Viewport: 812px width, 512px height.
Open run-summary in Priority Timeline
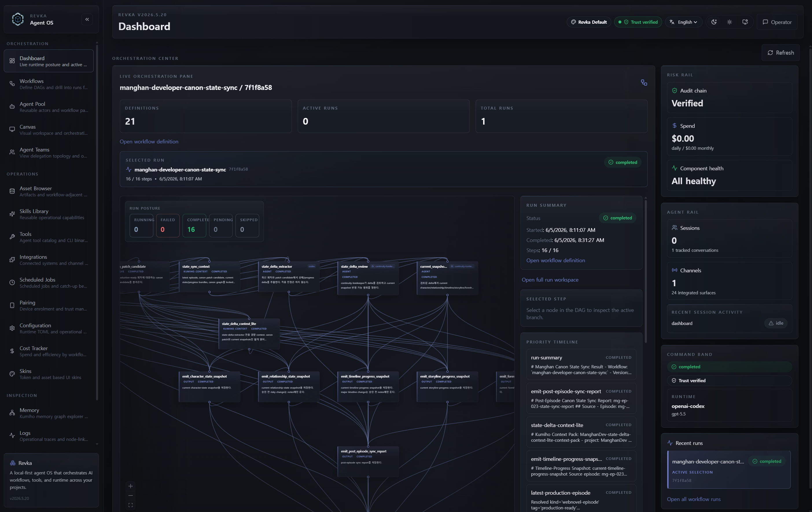point(581,364)
